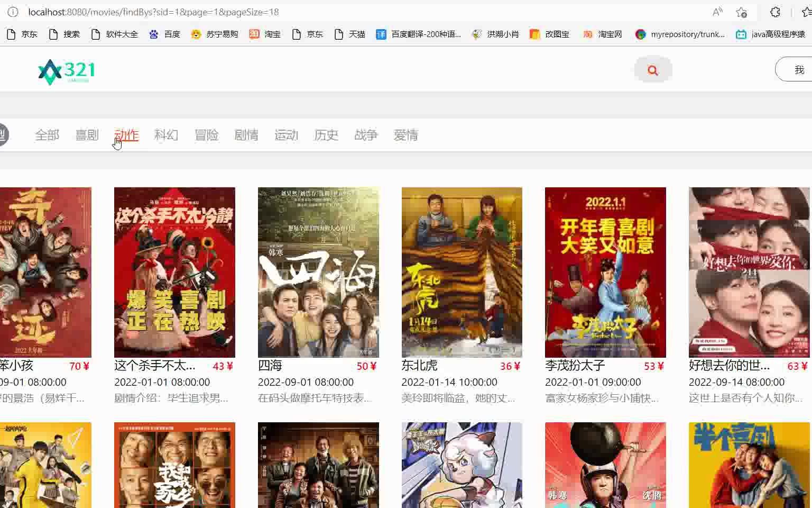The image size is (812, 508).
Task: Open the 天猫 bookmark
Action: pos(349,34)
